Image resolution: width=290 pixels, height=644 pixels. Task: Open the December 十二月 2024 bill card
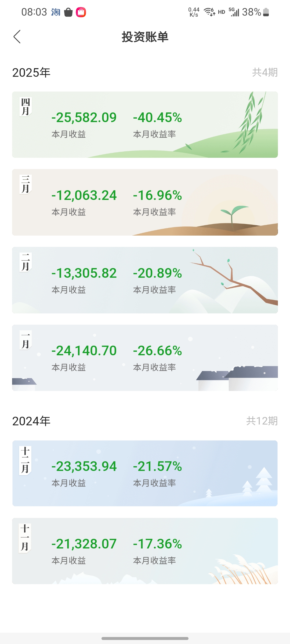[x=145, y=473]
